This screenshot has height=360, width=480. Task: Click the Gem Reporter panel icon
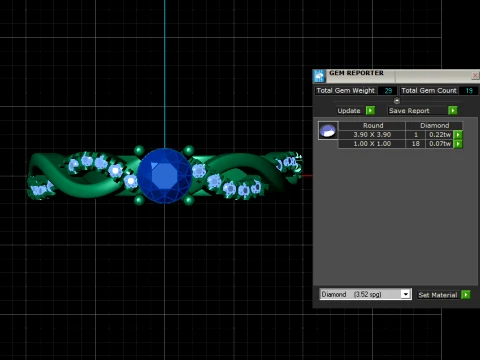[319, 76]
